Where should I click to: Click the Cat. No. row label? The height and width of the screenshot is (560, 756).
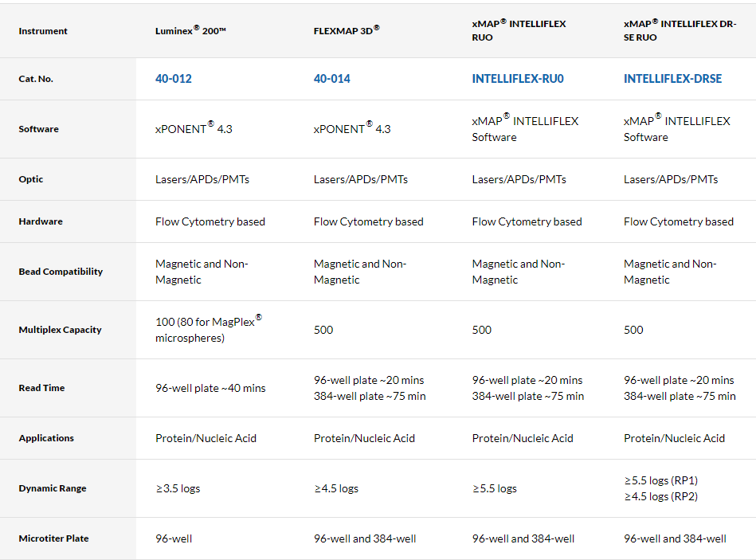36,79
